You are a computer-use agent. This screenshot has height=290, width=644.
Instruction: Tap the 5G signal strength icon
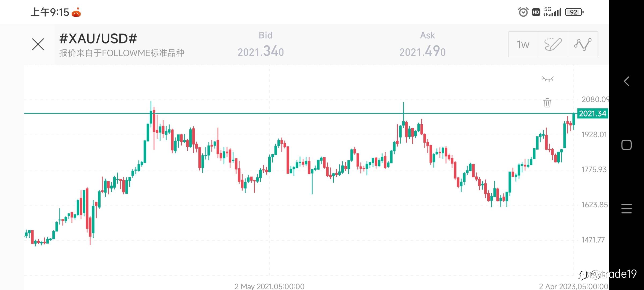click(552, 12)
